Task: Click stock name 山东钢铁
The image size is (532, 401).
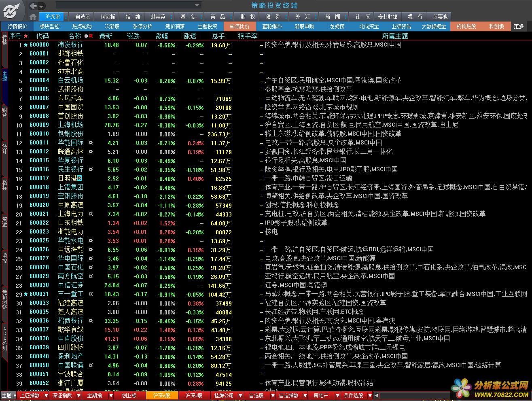Action: 70,223
